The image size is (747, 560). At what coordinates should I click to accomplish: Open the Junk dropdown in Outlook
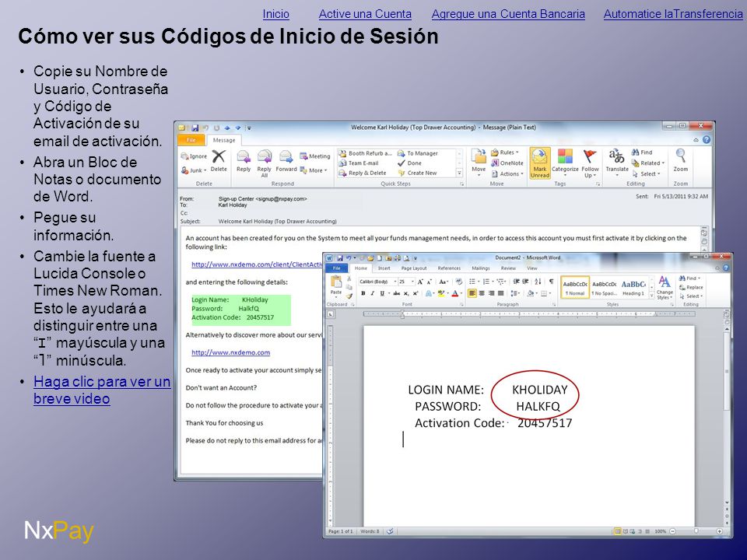[x=194, y=170]
